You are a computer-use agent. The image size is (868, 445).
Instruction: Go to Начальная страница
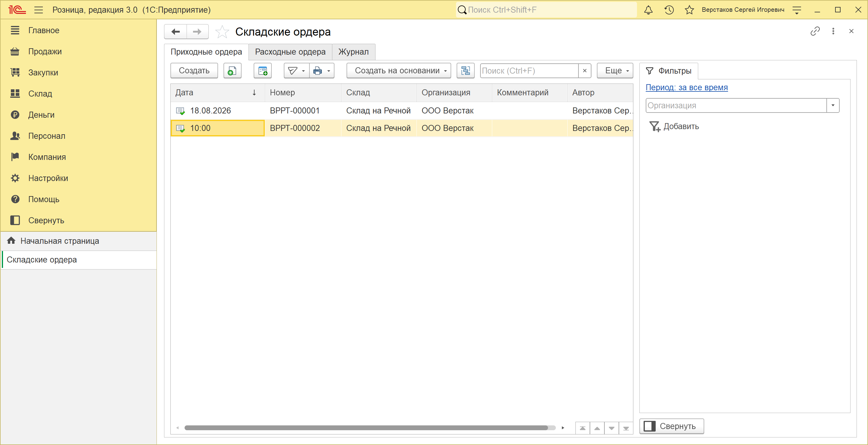pos(79,241)
